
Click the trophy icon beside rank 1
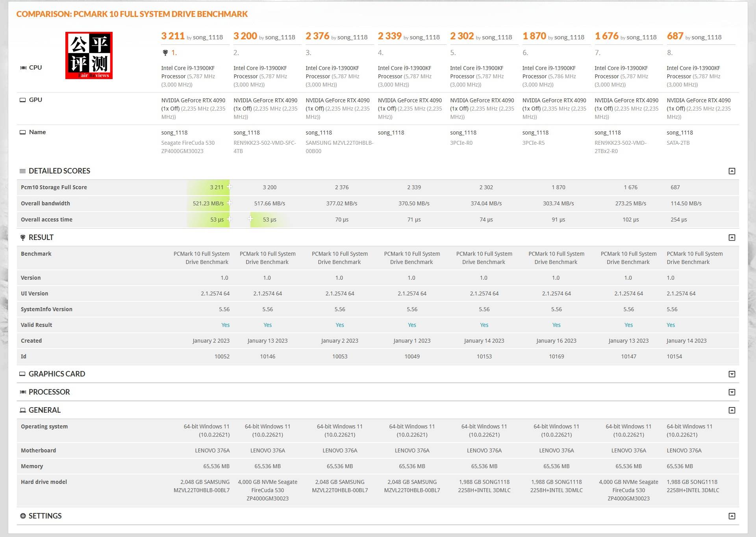(165, 53)
